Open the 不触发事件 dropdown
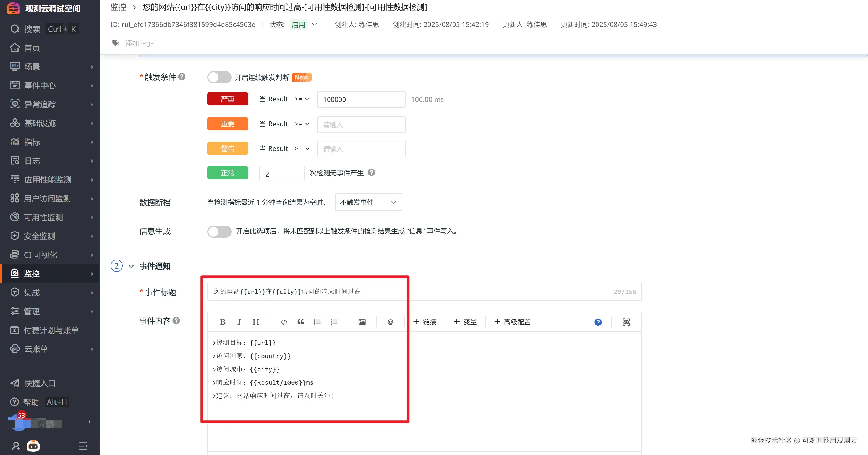The image size is (868, 455). click(x=368, y=202)
